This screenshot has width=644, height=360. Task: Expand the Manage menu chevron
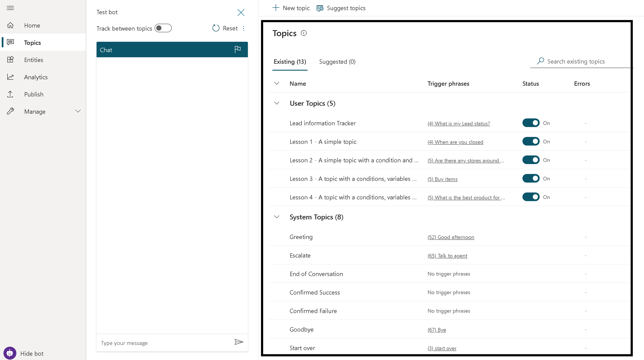tap(78, 111)
